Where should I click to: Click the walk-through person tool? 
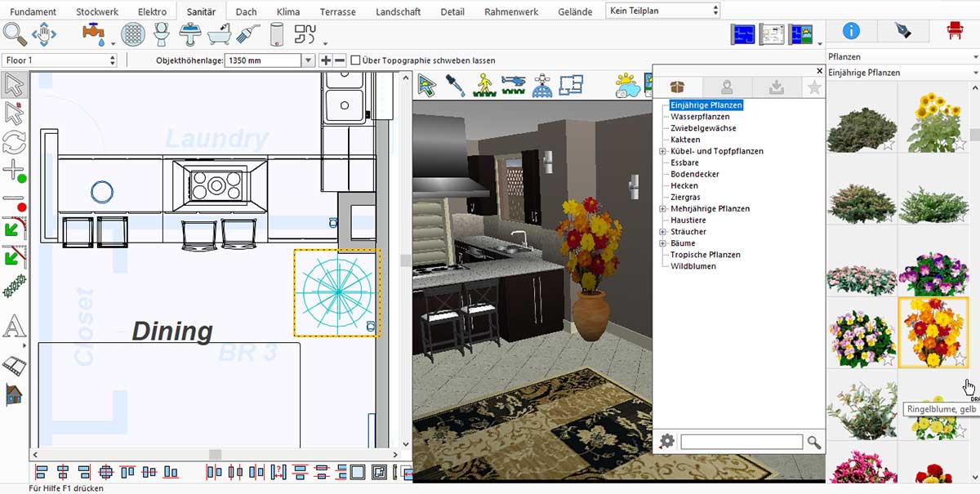[483, 84]
